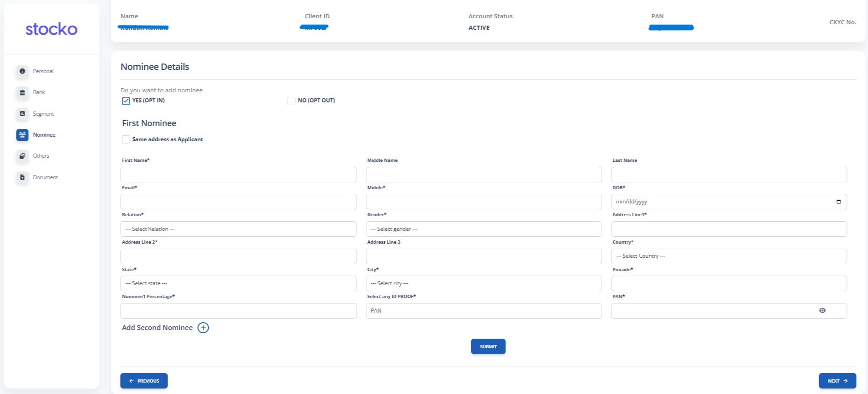Image resolution: width=868 pixels, height=394 pixels.
Task: Click the Bank building icon in sidebar
Action: click(22, 92)
